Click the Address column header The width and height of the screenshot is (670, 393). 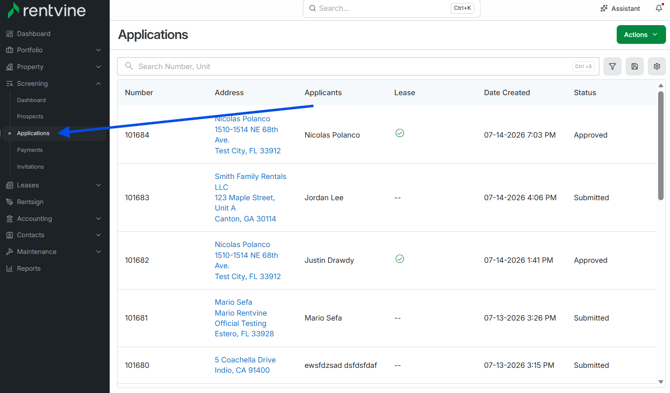(229, 93)
